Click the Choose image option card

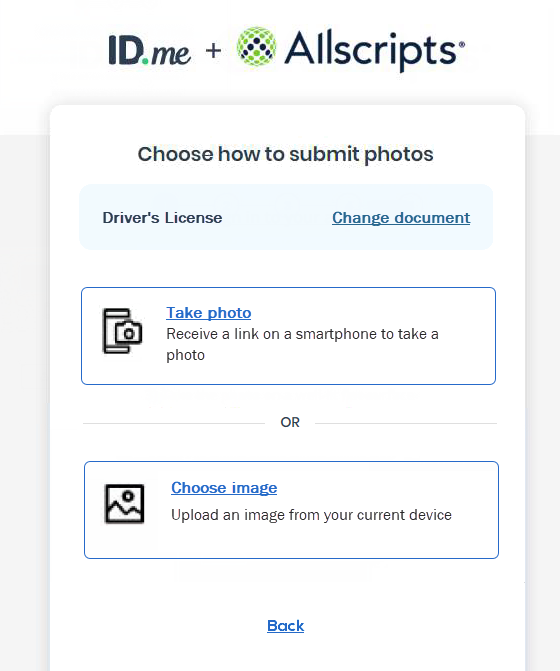291,510
